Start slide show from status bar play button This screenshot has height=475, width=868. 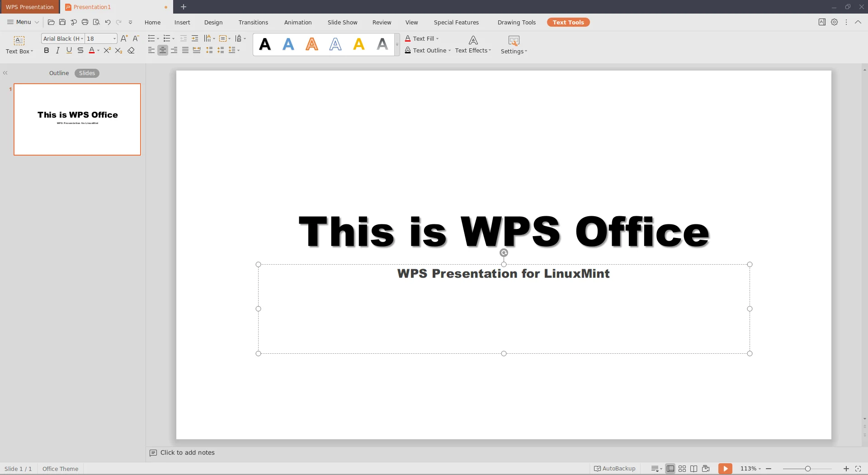tap(725, 468)
